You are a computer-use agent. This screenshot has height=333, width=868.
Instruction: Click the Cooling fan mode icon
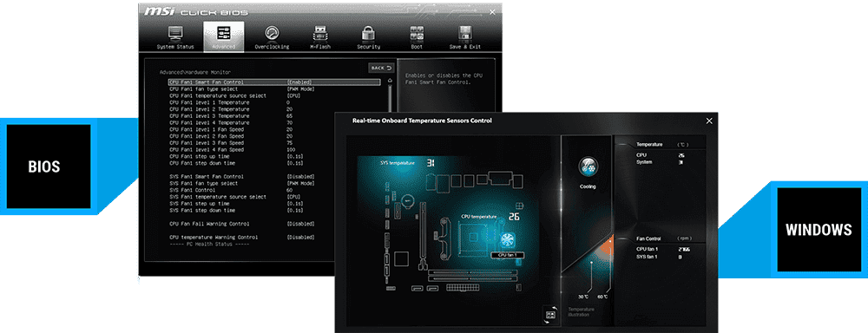point(588,166)
